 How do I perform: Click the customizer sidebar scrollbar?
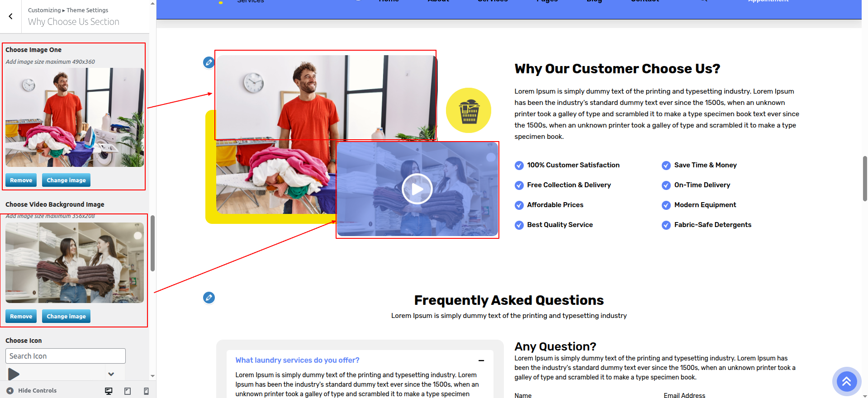click(152, 243)
